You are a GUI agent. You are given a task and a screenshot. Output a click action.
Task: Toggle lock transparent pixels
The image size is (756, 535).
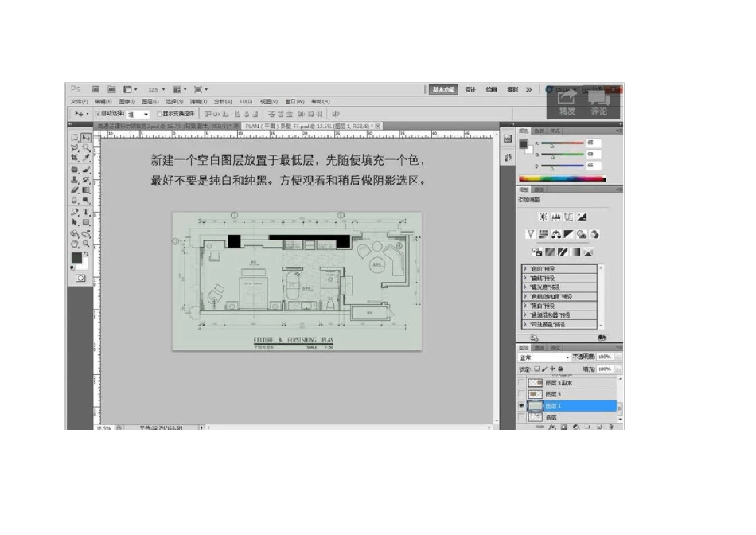click(x=536, y=369)
